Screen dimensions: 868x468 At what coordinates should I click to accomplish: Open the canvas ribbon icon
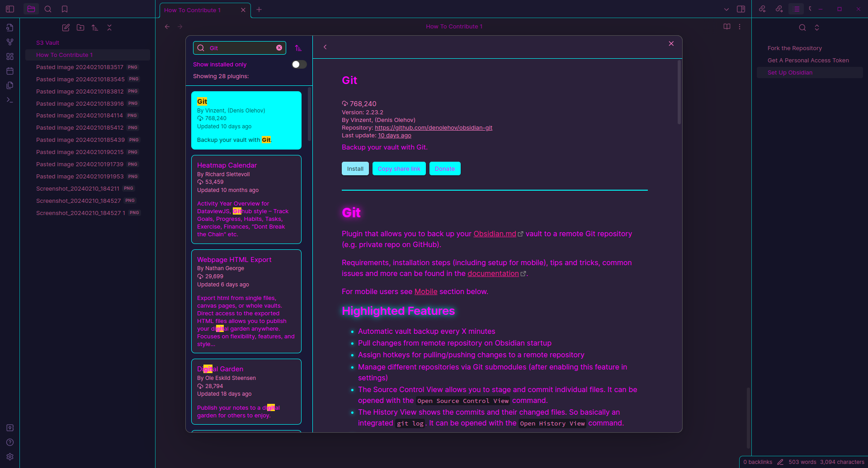(x=10, y=56)
